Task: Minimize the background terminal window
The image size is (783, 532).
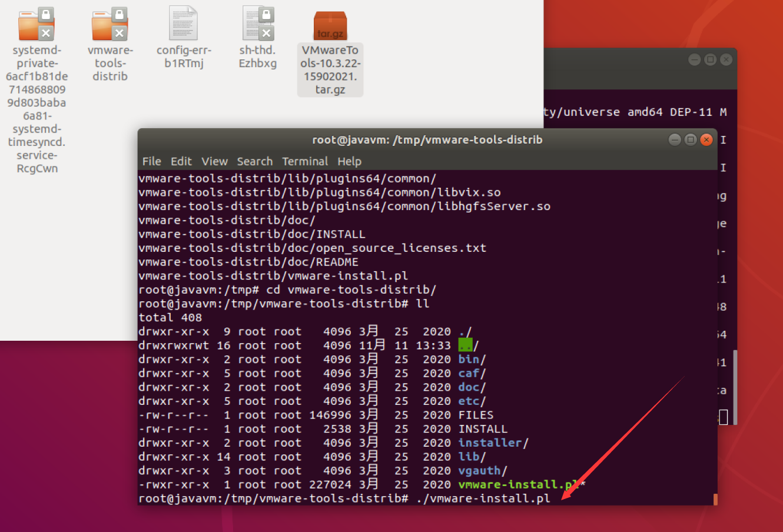Action: [694, 59]
